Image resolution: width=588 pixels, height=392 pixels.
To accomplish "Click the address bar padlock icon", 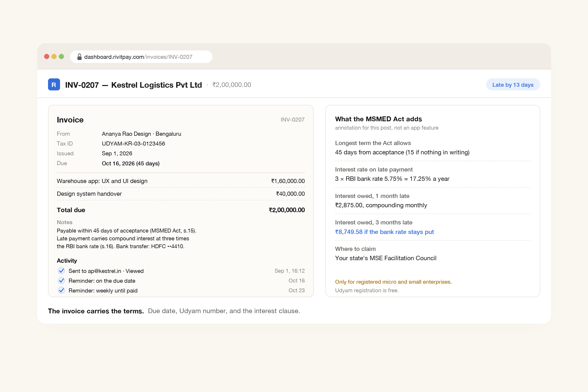I will pyautogui.click(x=79, y=57).
